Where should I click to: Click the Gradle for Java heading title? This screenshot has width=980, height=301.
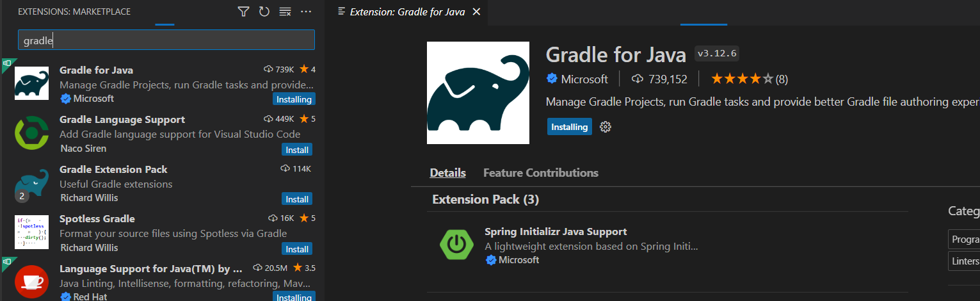[616, 55]
